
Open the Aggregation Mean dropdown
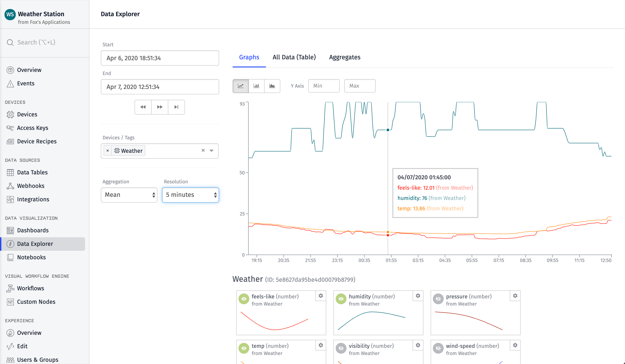pyautogui.click(x=129, y=195)
